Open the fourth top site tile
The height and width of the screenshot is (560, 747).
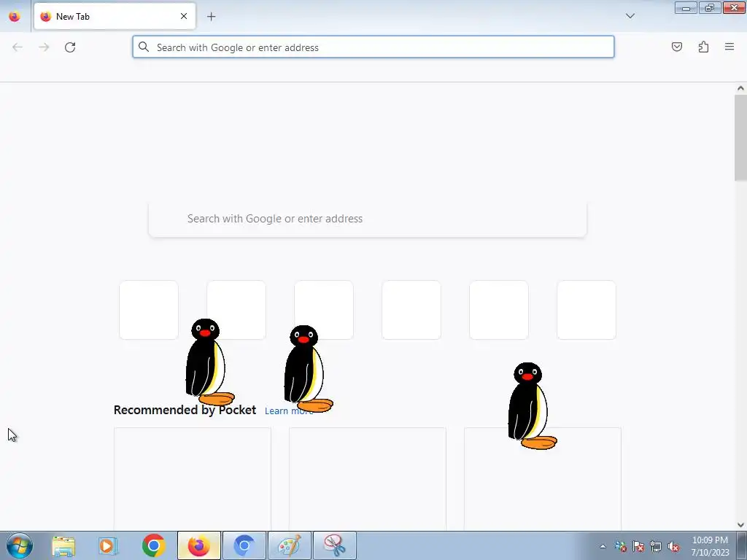point(411,310)
